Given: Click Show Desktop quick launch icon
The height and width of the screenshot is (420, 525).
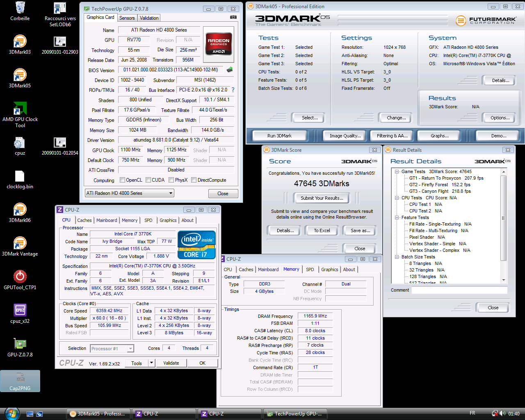Looking at the screenshot, I should tap(30, 414).
